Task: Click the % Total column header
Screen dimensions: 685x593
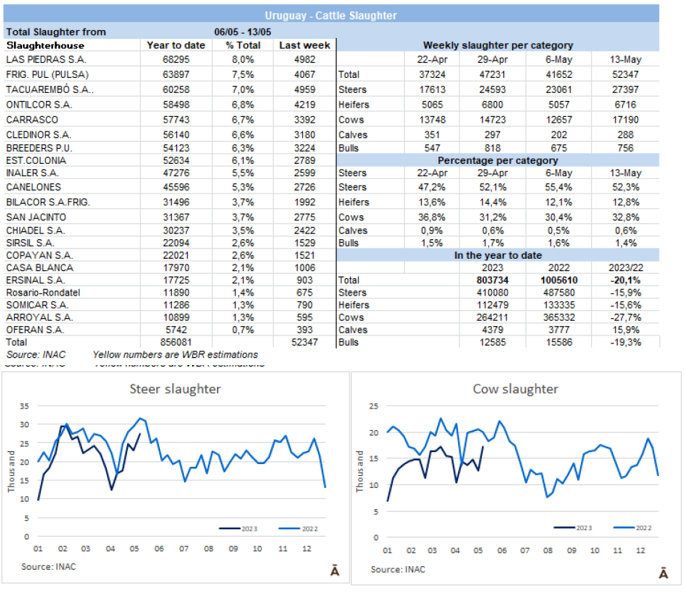Action: point(242,46)
